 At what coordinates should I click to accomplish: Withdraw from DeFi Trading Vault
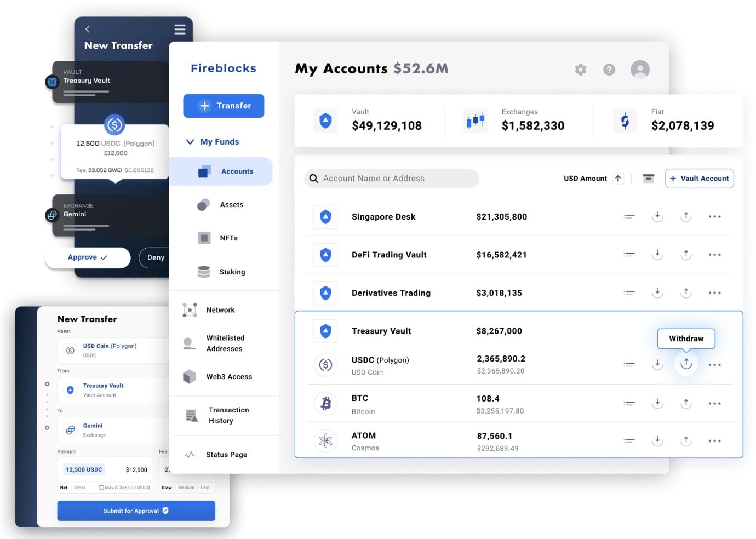[x=686, y=255]
